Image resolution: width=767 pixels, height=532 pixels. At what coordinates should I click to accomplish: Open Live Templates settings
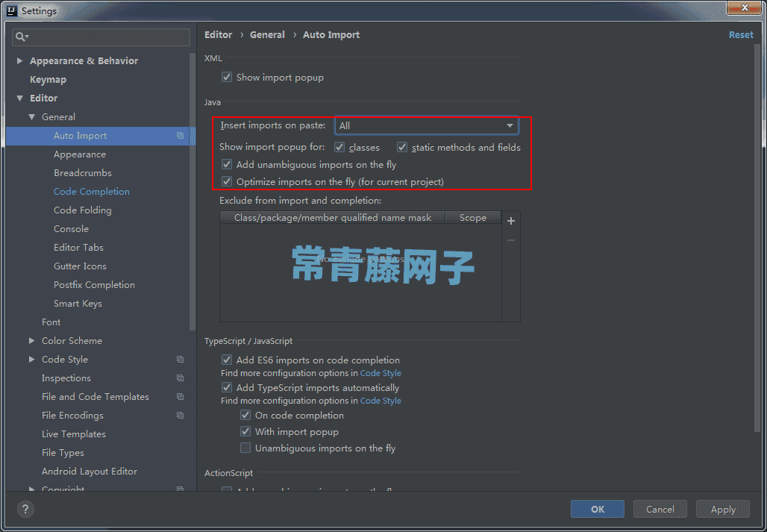[x=74, y=434]
